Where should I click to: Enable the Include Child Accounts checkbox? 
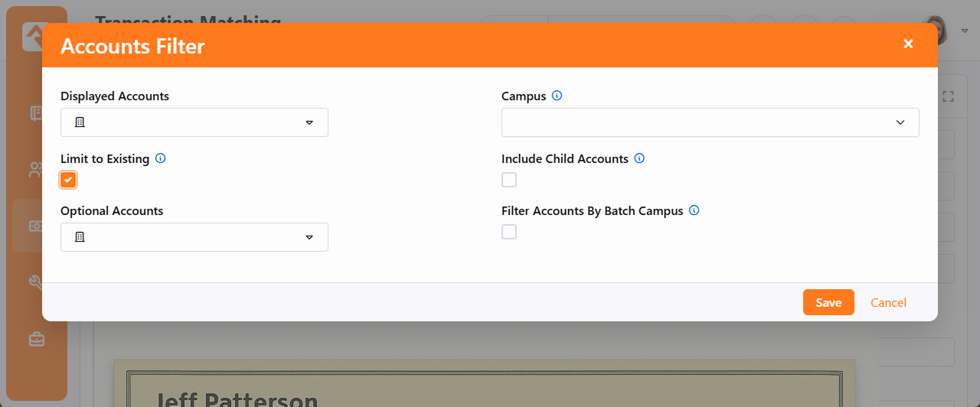tap(509, 180)
